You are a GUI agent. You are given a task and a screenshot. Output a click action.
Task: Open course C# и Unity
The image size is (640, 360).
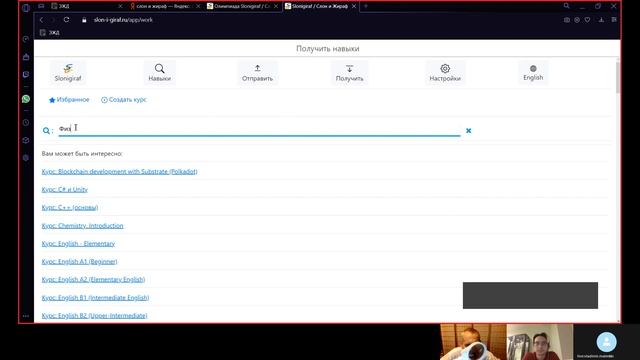pos(64,189)
